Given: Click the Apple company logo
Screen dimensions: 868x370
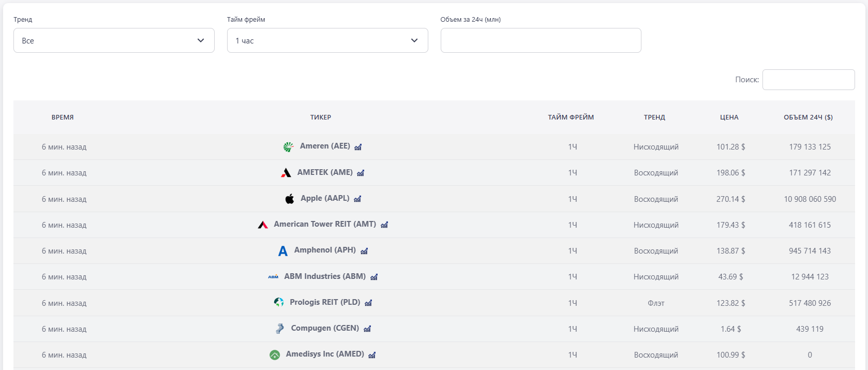Looking at the screenshot, I should 290,199.
